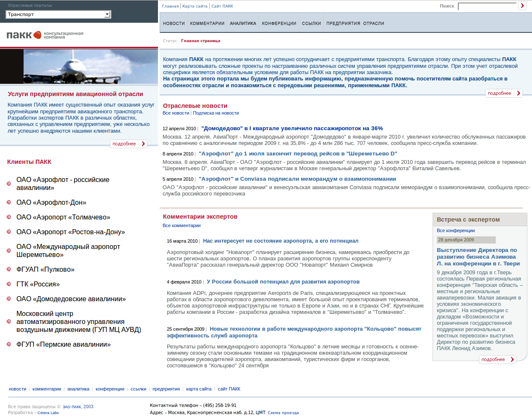Open 'Подписка на новости'
532x420 pixels.
coord(215,113)
